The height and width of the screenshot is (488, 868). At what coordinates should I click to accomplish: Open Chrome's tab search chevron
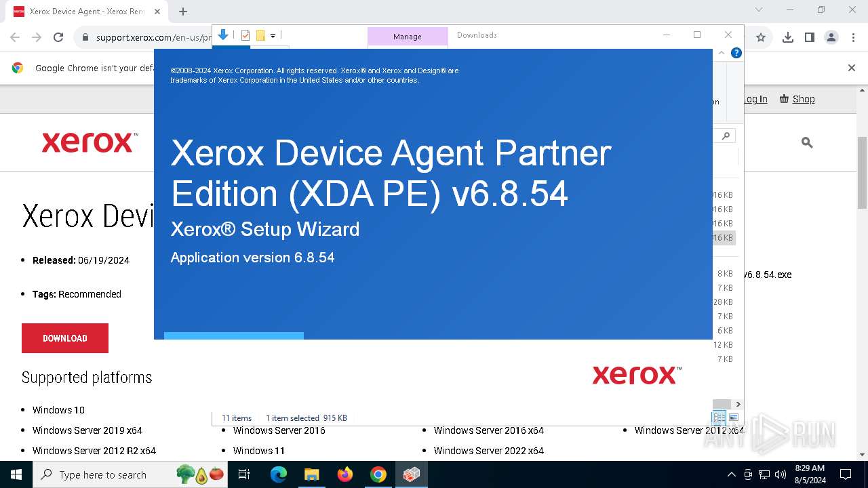(x=759, y=9)
